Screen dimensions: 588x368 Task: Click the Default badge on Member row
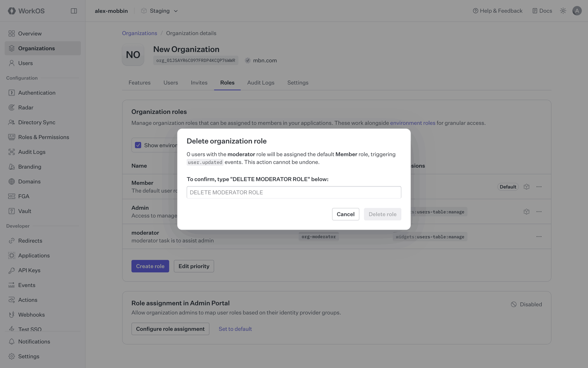click(508, 187)
